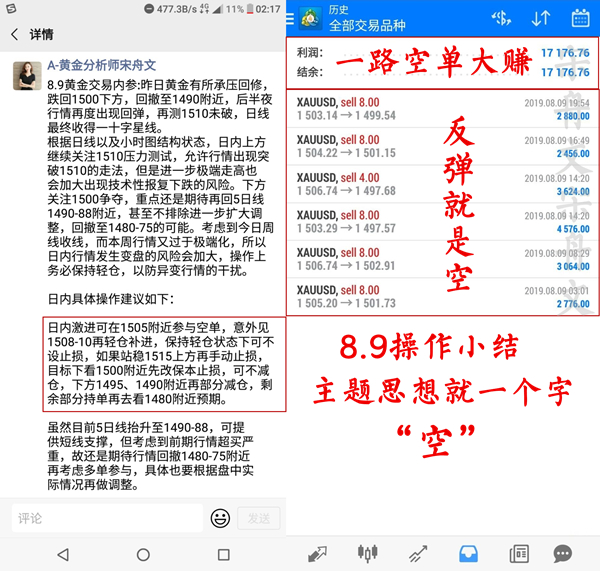
Task: Open the calendar date range icon
Action: [x=580, y=18]
